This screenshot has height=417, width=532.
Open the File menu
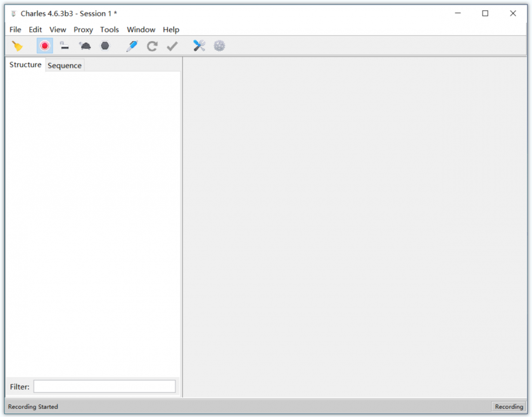tap(15, 30)
